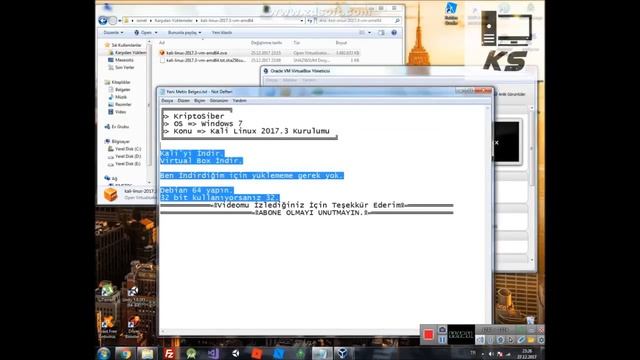Toggle recorder webcam icon
This screenshot has height=360, width=640.
(x=500, y=340)
